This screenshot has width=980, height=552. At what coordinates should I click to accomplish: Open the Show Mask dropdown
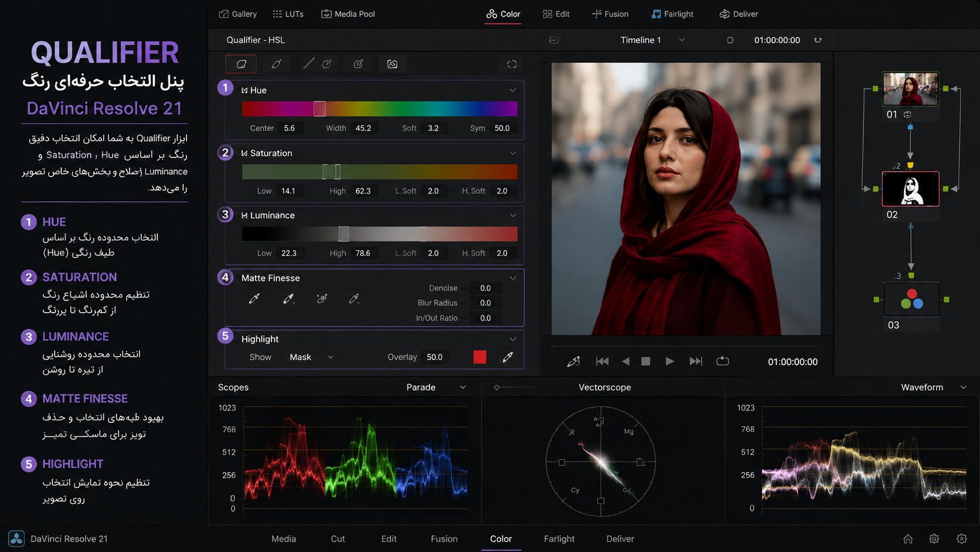311,357
